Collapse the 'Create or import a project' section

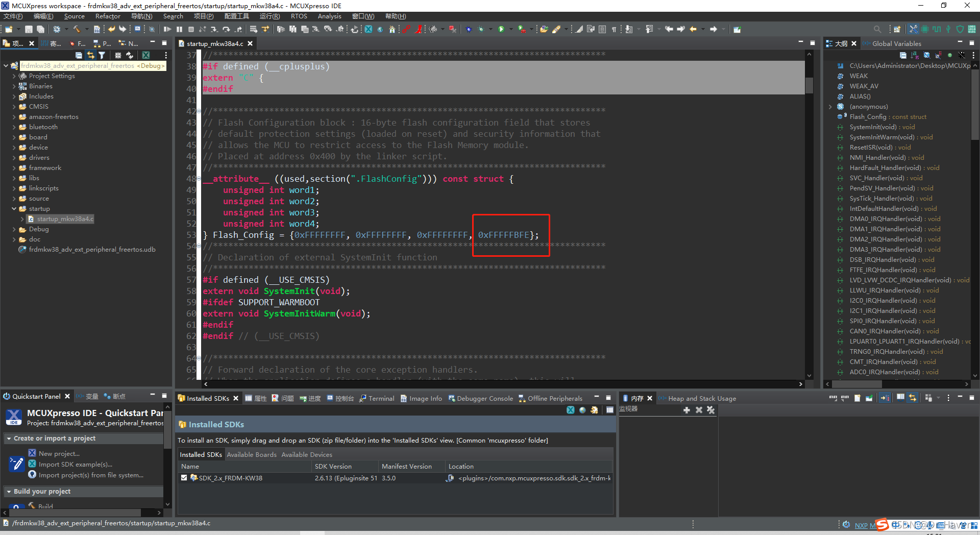point(9,439)
